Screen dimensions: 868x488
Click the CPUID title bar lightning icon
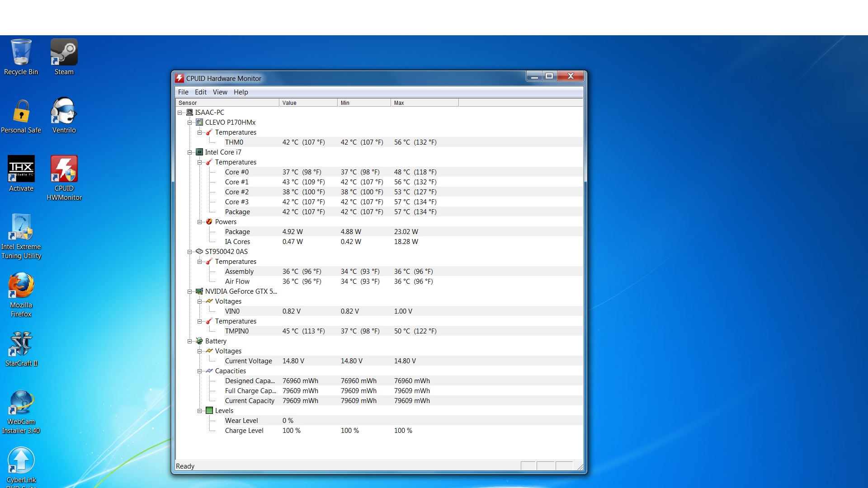[179, 78]
